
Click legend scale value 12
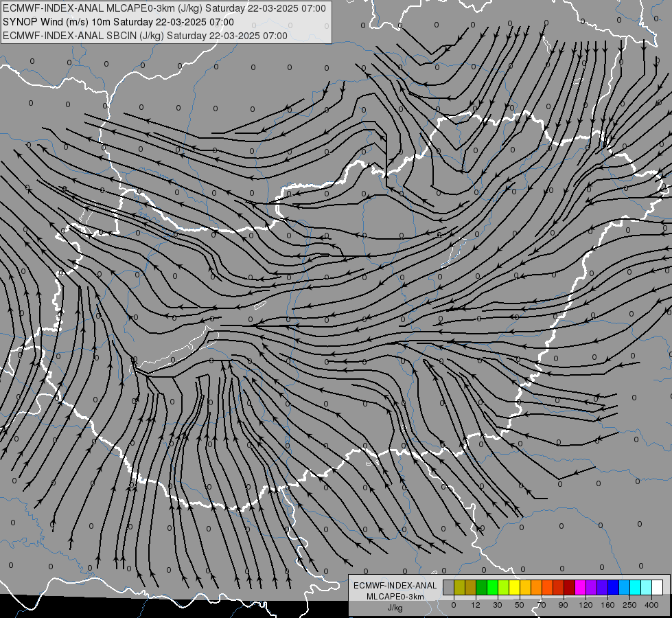click(x=476, y=605)
